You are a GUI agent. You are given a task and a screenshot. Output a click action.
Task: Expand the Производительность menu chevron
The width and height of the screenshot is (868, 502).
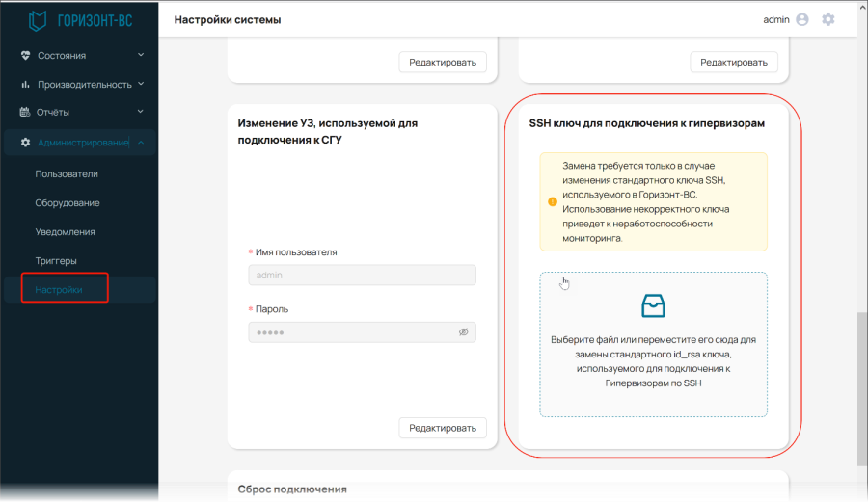[141, 84]
